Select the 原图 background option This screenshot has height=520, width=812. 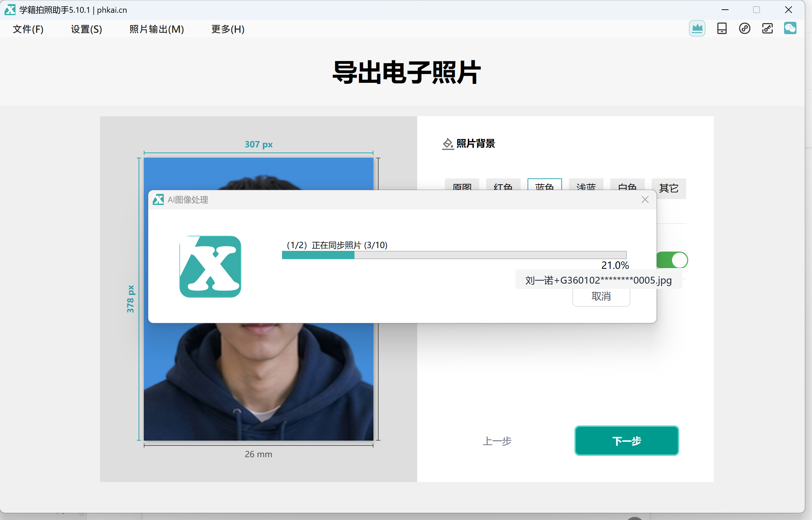pos(462,184)
